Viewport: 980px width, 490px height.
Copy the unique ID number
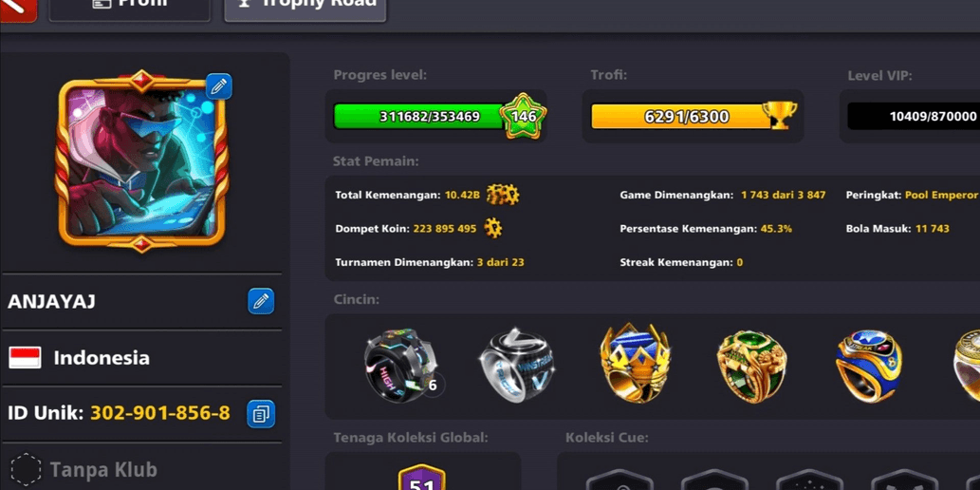[x=261, y=414]
